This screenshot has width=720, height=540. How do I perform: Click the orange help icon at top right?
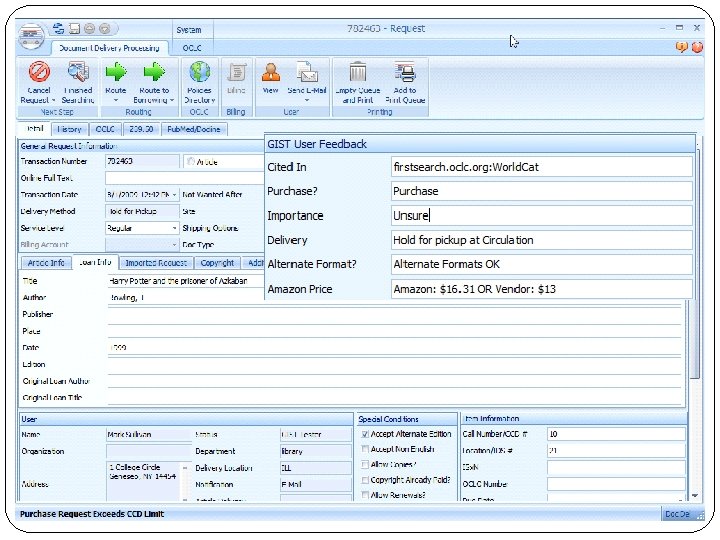[681, 47]
